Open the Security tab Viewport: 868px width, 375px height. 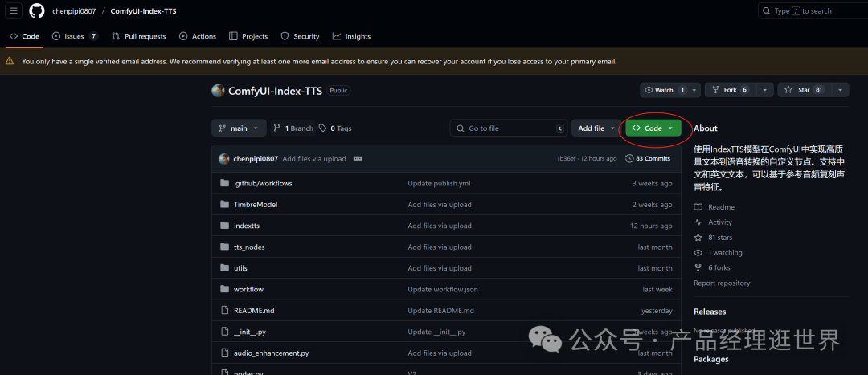point(300,36)
